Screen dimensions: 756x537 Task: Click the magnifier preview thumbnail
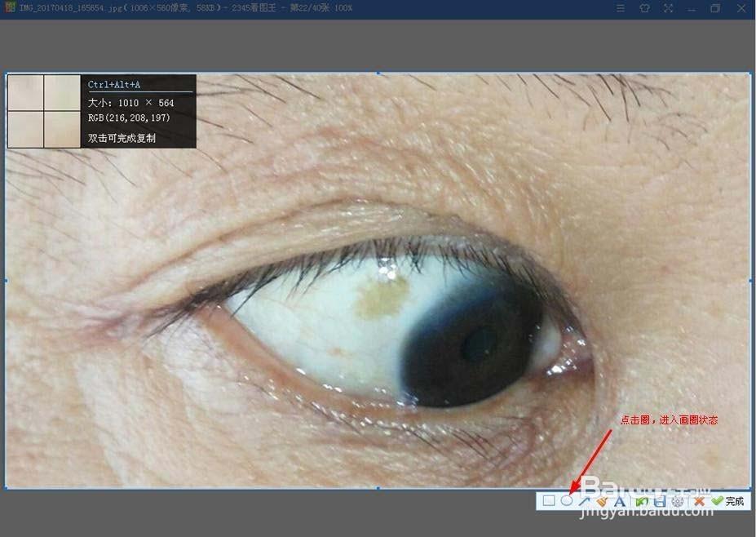click(44, 111)
